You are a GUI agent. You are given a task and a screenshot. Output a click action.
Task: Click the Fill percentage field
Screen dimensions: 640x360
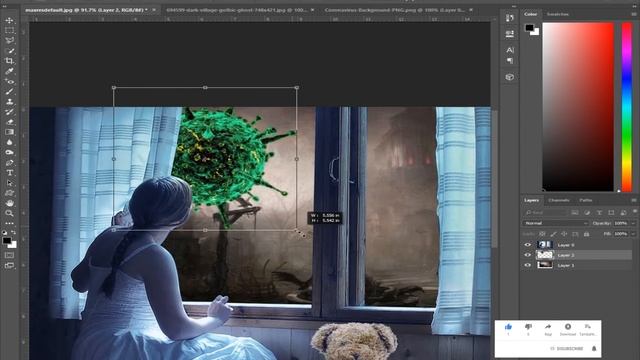tap(621, 234)
